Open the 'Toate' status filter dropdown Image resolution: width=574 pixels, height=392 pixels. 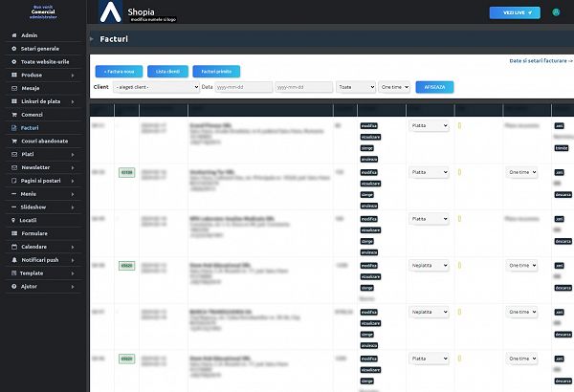click(357, 86)
